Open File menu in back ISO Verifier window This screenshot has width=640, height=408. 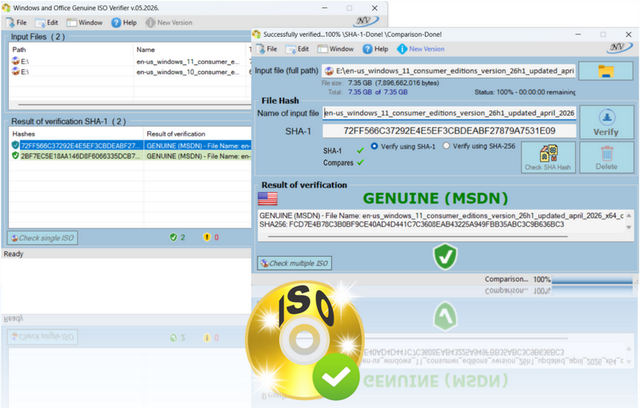(16, 22)
